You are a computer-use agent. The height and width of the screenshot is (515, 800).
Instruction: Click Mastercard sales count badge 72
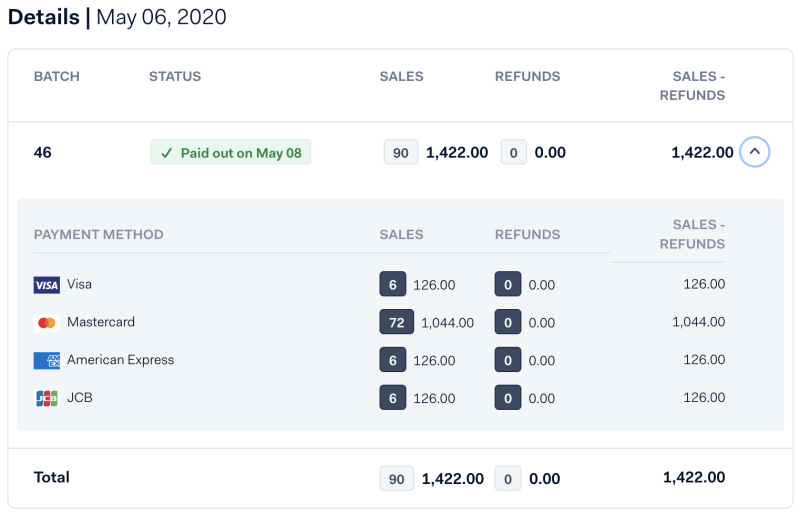pos(397,322)
